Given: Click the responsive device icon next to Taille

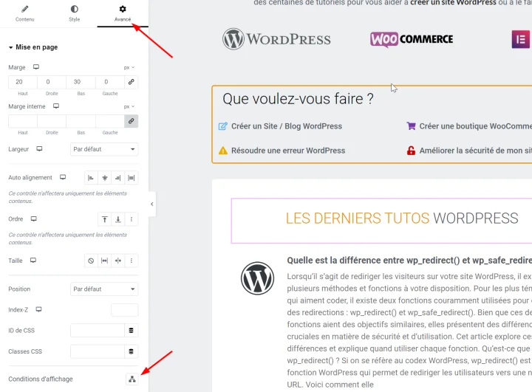Looking at the screenshot, I should point(33,260).
